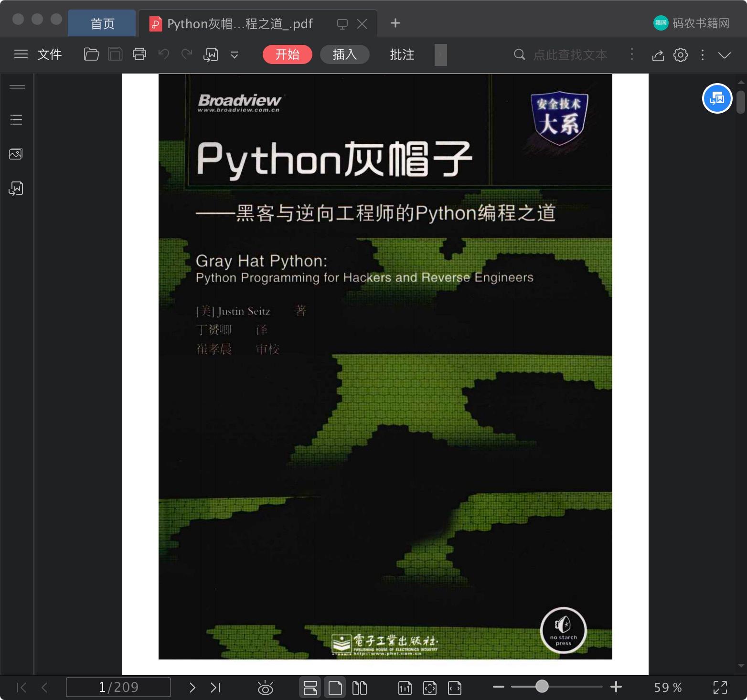Click zoom out minus button
Image resolution: width=747 pixels, height=700 pixels.
pyautogui.click(x=499, y=687)
